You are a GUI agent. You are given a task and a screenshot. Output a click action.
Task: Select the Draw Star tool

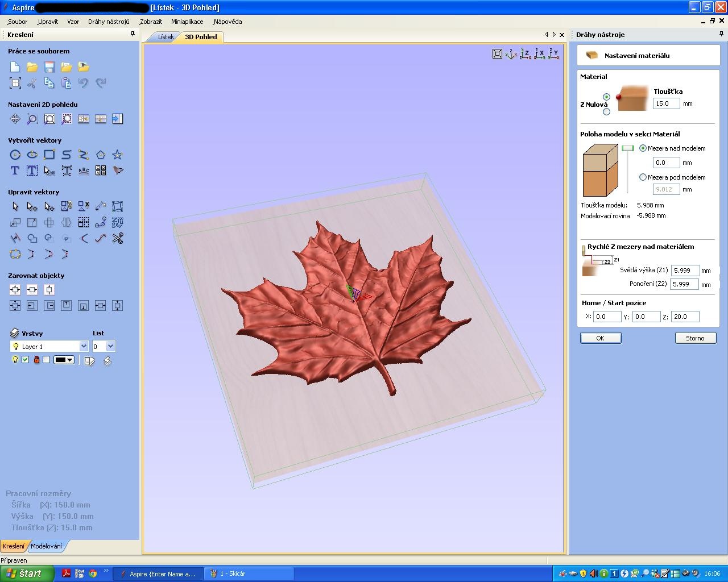tap(117, 155)
